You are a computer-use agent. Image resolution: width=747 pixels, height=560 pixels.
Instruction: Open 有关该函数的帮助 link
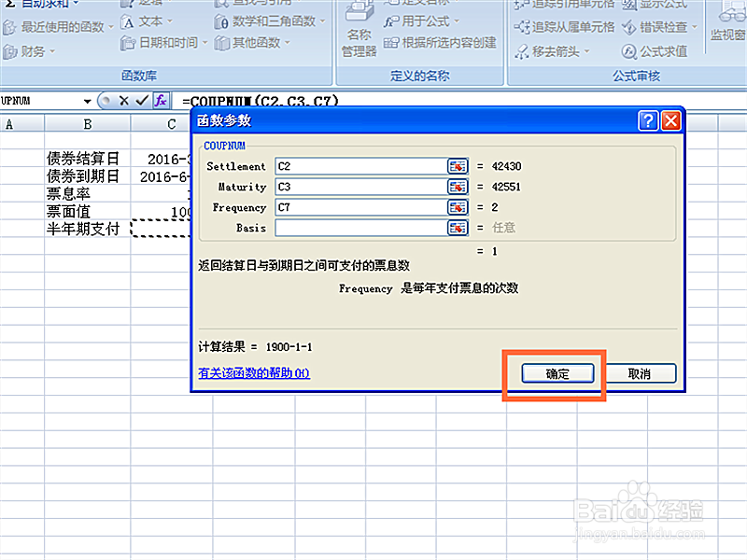pos(254,372)
